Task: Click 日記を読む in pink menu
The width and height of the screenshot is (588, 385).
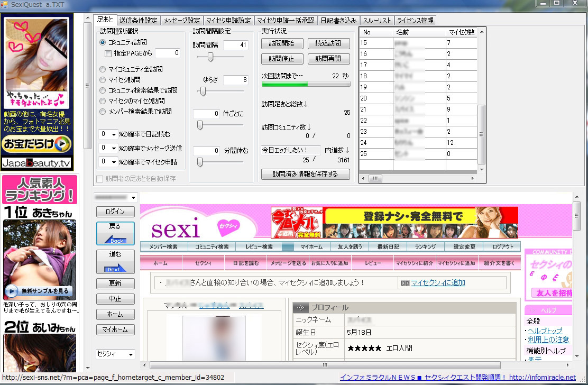Action: click(x=246, y=263)
